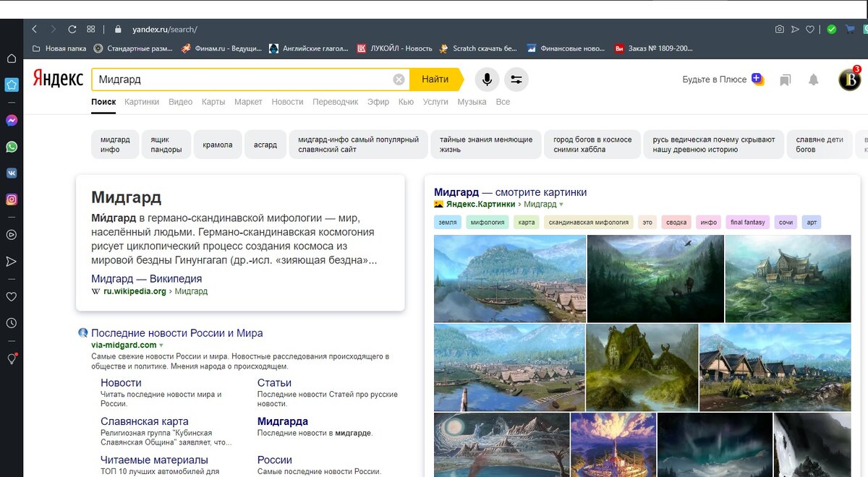
Task: Open the user profile avatar
Action: tap(849, 79)
